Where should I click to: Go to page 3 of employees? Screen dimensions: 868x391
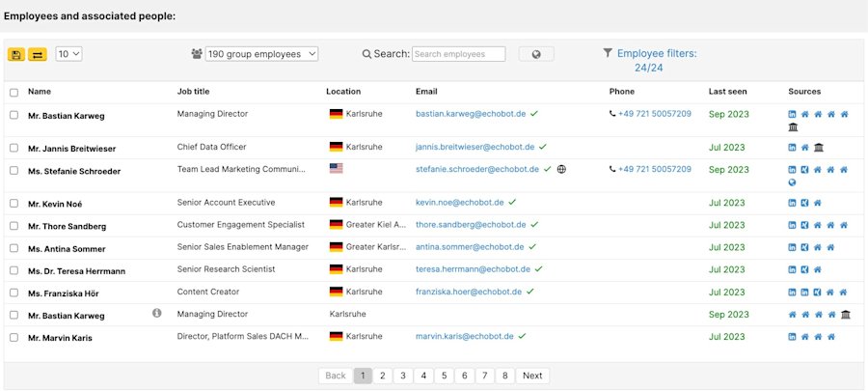(403, 376)
